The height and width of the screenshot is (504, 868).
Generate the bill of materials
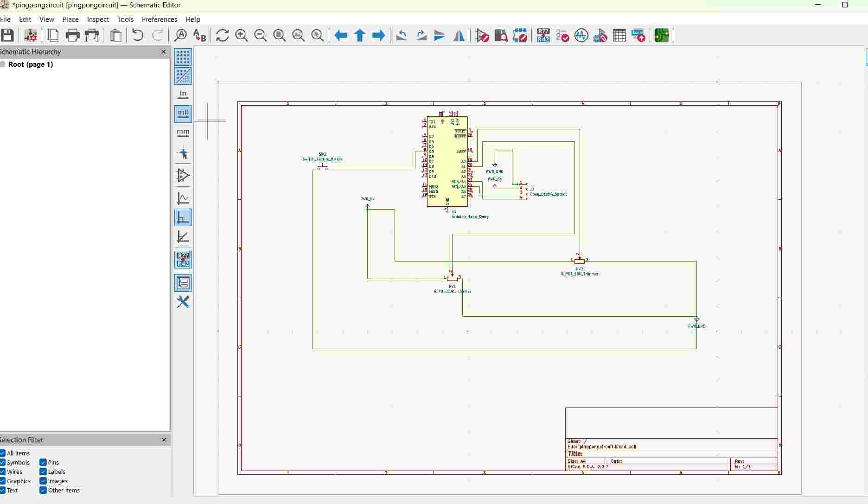tap(639, 35)
